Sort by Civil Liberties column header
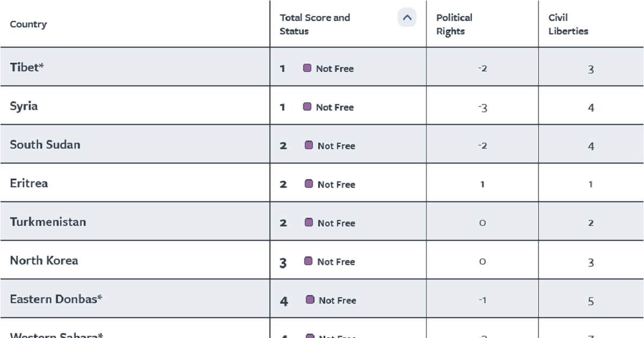The width and height of the screenshot is (644, 338). pyautogui.click(x=568, y=24)
